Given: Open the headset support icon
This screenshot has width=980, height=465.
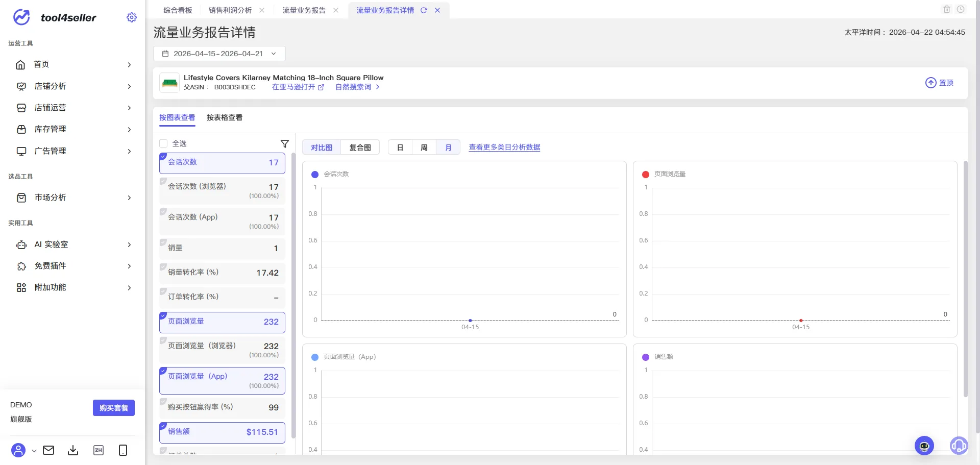Looking at the screenshot, I should (959, 446).
